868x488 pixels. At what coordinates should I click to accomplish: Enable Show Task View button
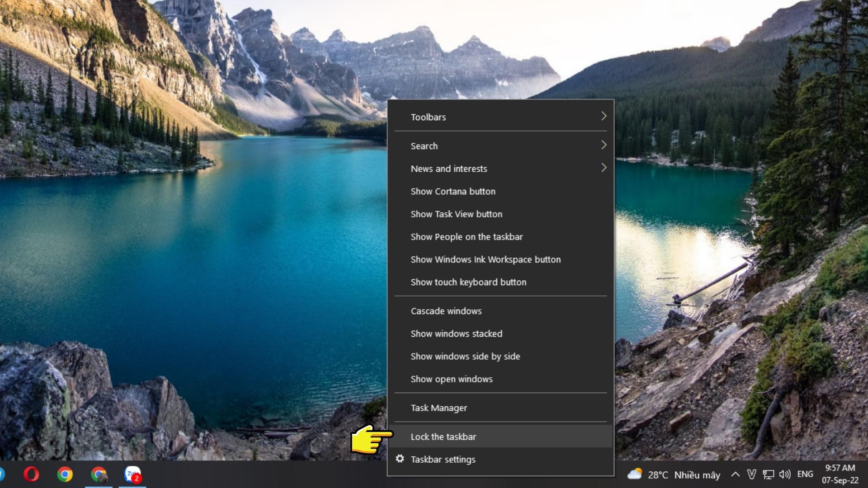pyautogui.click(x=456, y=214)
